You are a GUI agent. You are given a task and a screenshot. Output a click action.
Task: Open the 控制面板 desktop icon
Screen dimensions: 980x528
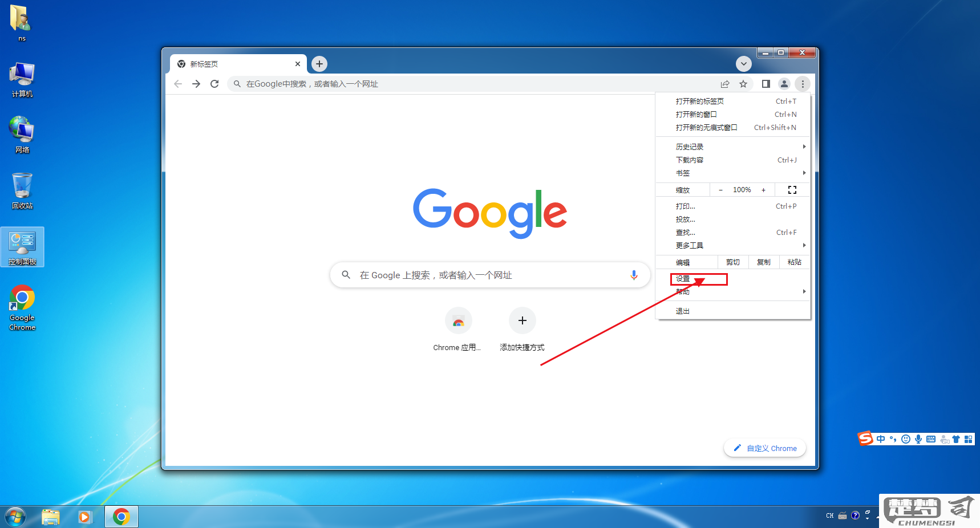[22, 247]
